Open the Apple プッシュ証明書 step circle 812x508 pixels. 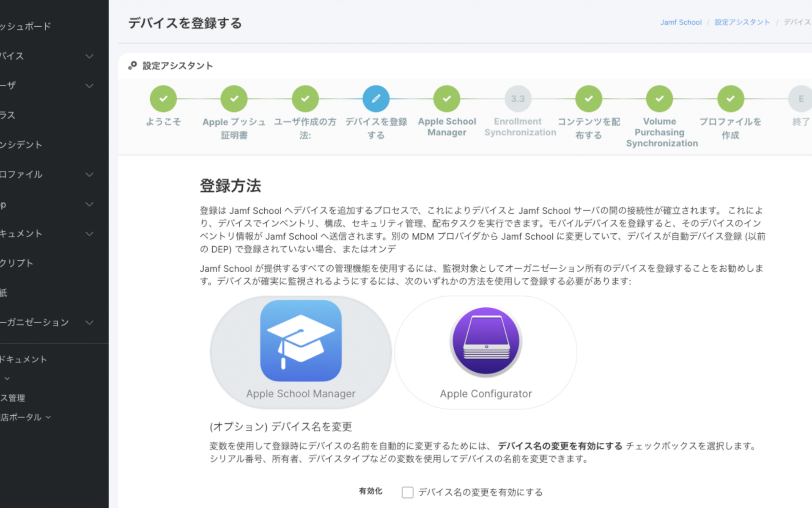tap(234, 99)
